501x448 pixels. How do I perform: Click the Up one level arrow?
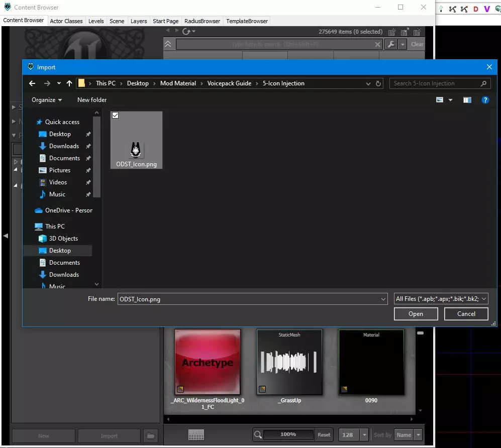pyautogui.click(x=69, y=83)
